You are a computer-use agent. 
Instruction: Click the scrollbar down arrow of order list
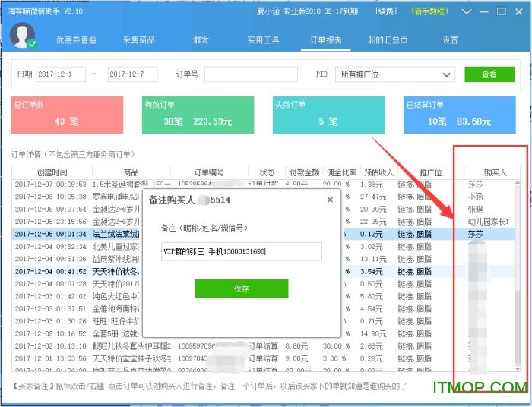pos(518,368)
